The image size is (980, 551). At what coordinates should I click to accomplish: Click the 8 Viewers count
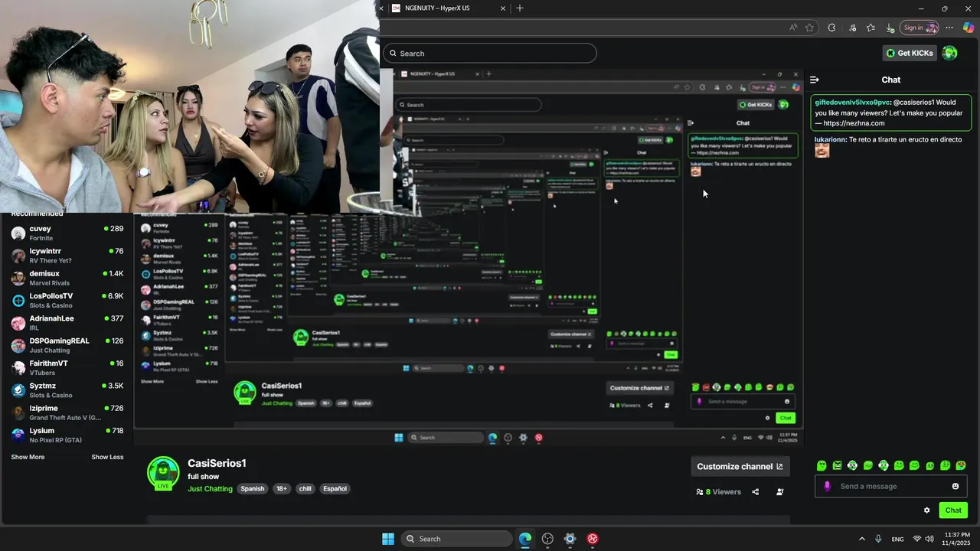pos(718,492)
